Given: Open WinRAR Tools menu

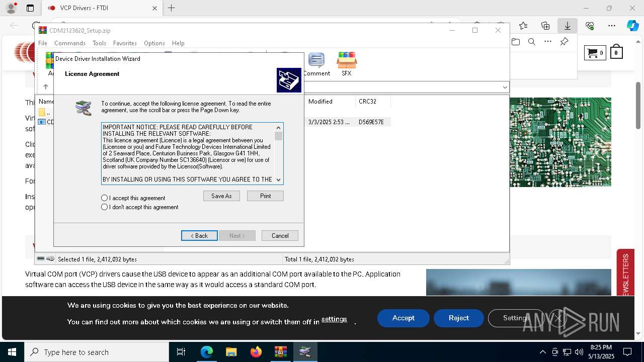Looking at the screenshot, I should tap(99, 43).
